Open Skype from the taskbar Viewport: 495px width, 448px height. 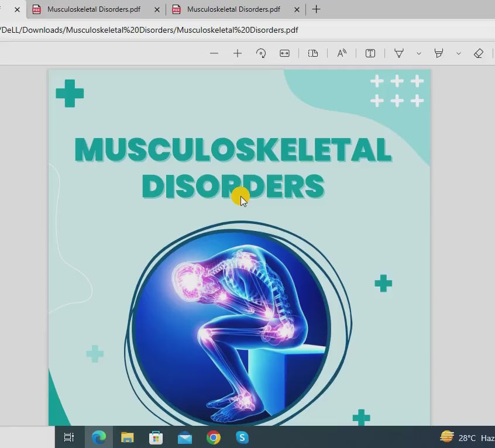[242, 437]
